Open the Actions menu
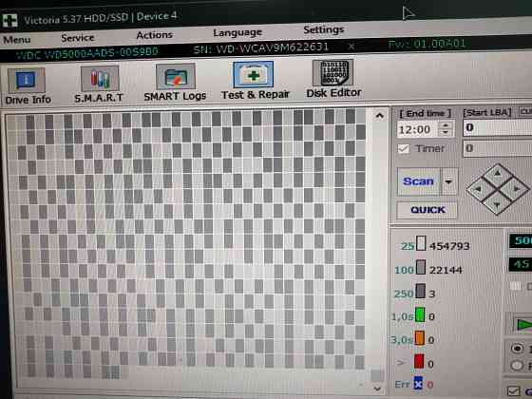Viewport: 532px width, 399px height. 154,35
